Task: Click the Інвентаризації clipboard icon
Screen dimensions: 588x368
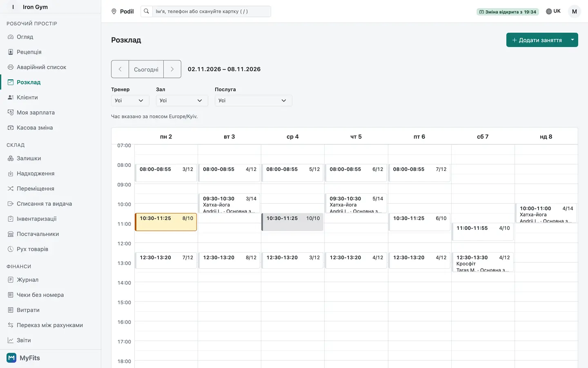Action: pos(11,219)
